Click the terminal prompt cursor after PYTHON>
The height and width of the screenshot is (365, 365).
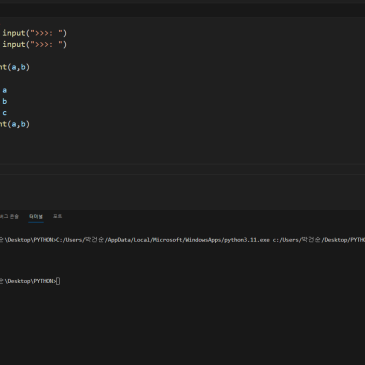coord(58,281)
